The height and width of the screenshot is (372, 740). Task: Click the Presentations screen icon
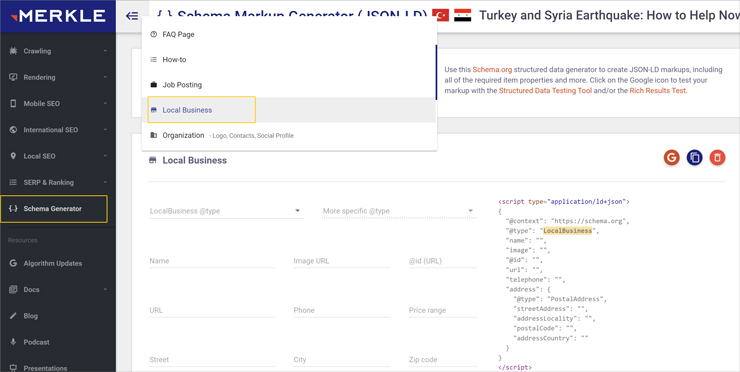click(13, 368)
